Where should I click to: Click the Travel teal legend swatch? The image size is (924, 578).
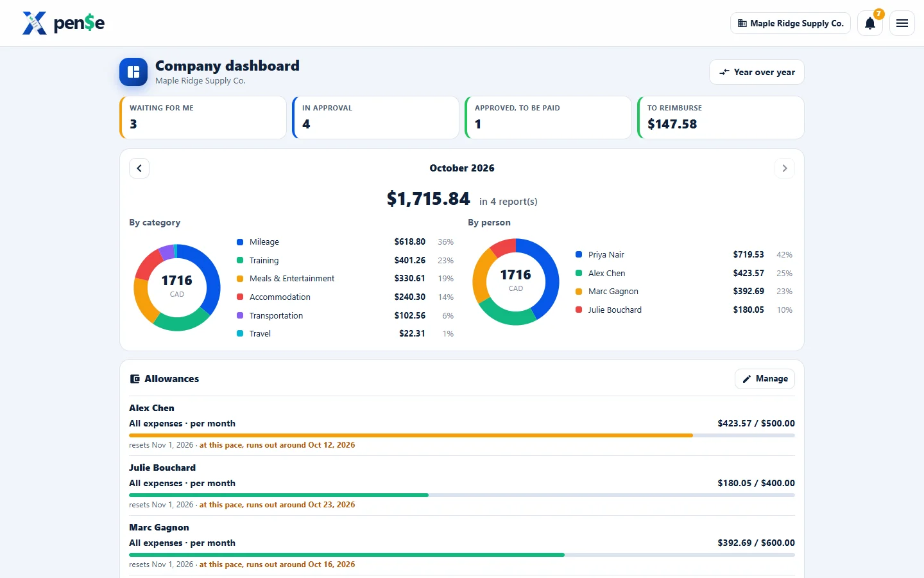coord(240,333)
